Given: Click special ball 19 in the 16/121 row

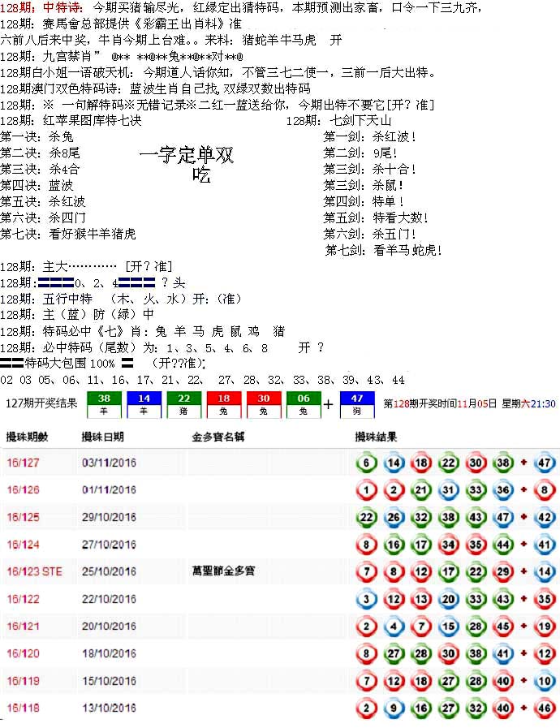Looking at the screenshot, I should [545, 627].
